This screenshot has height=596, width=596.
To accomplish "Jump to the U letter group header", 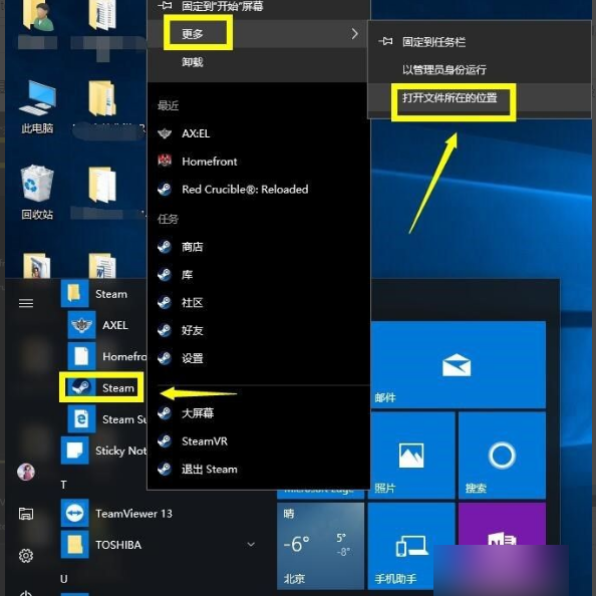I will click(63, 579).
